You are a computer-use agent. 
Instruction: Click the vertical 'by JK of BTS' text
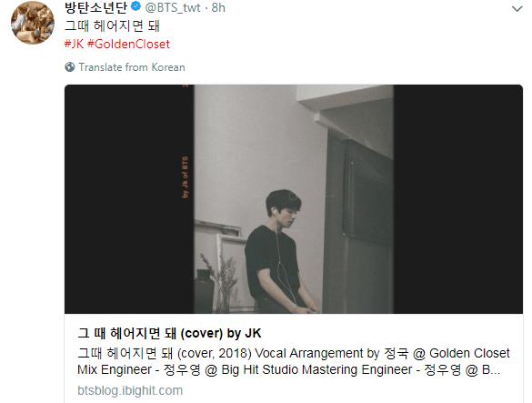click(186, 176)
